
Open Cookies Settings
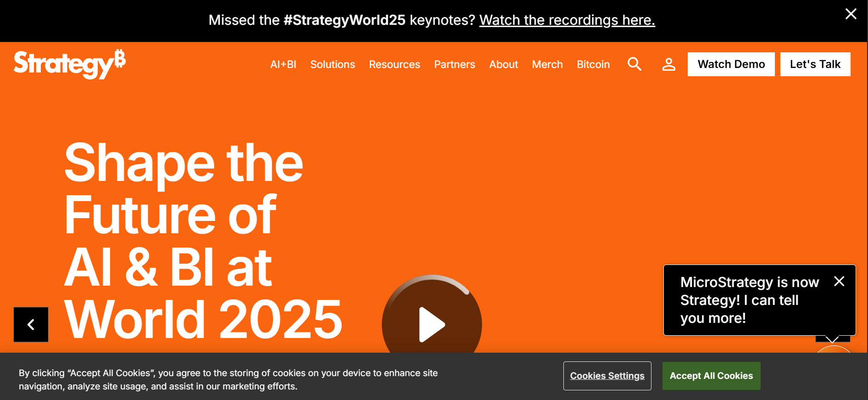point(607,376)
